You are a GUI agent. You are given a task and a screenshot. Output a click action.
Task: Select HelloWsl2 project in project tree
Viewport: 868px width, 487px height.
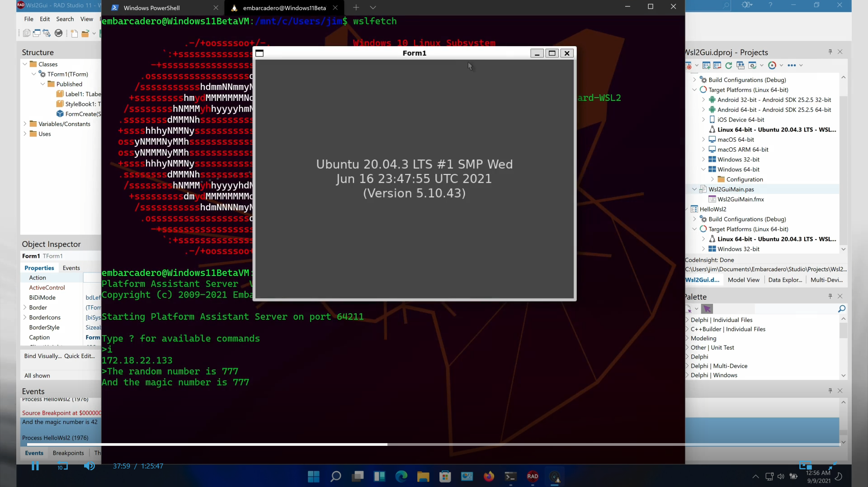(713, 209)
